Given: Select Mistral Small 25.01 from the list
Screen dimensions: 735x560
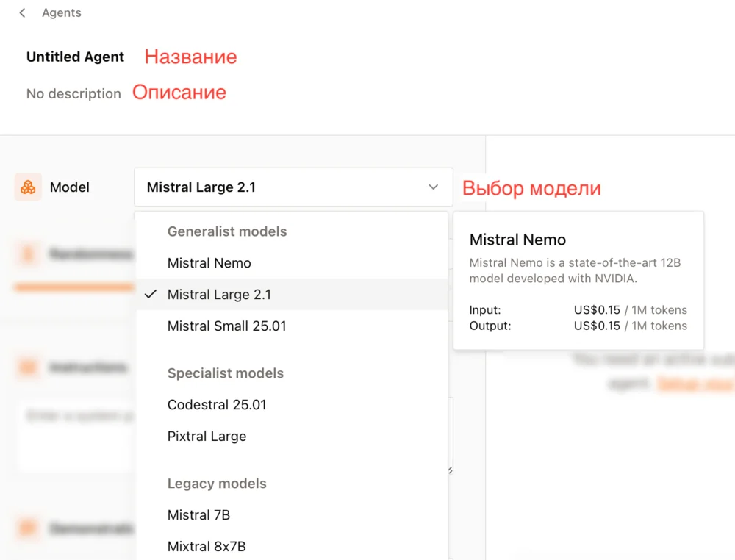Looking at the screenshot, I should pyautogui.click(x=226, y=326).
